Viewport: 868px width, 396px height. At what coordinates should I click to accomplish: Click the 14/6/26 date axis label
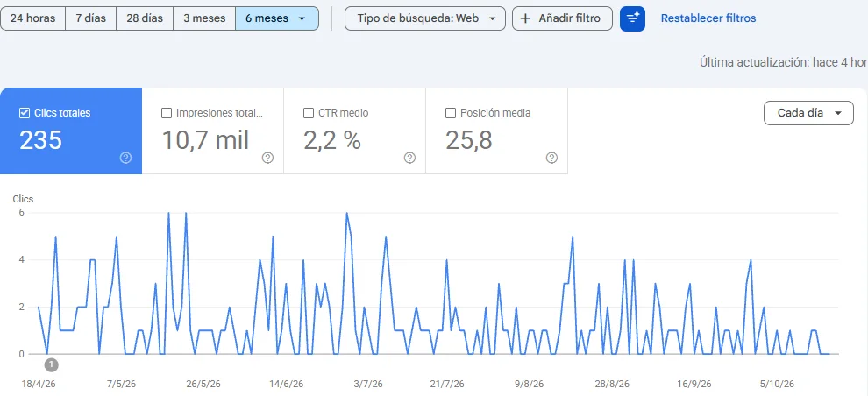coord(286,384)
